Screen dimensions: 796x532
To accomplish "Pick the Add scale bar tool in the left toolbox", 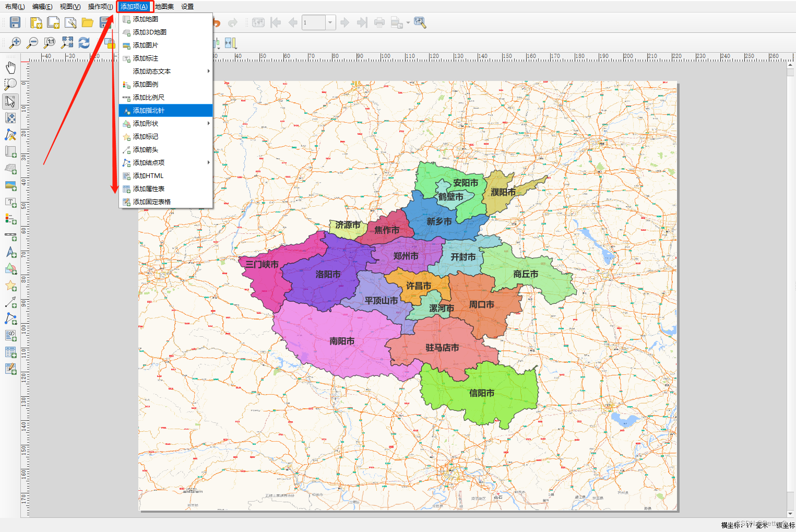I will coord(10,236).
